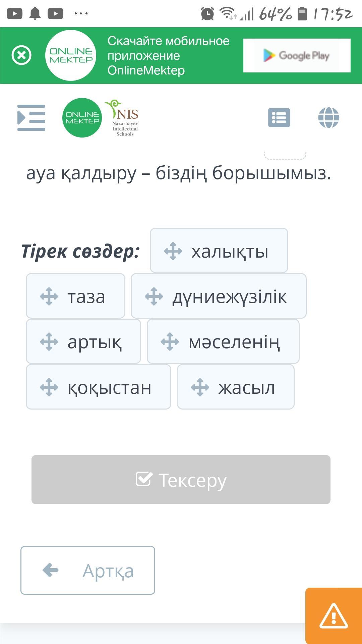Open the lesson list icon
Image resolution: width=362 pixels, height=644 pixels.
[279, 118]
